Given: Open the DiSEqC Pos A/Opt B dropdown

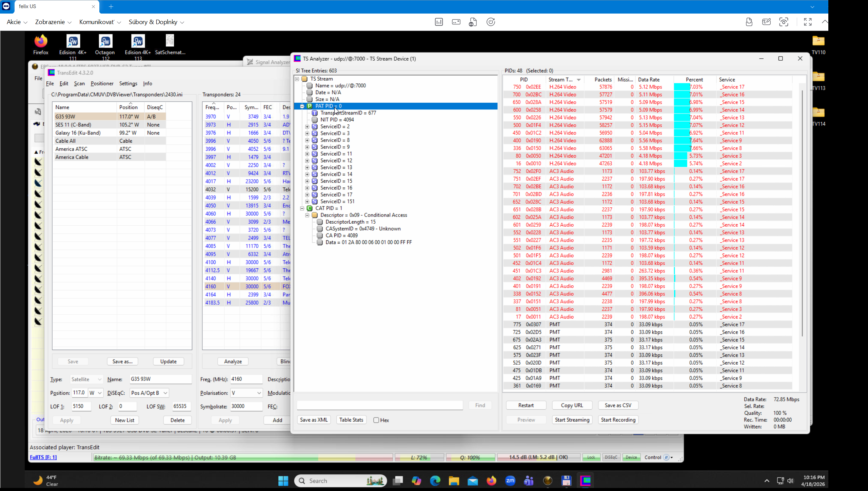Looking at the screenshot, I should coord(149,393).
